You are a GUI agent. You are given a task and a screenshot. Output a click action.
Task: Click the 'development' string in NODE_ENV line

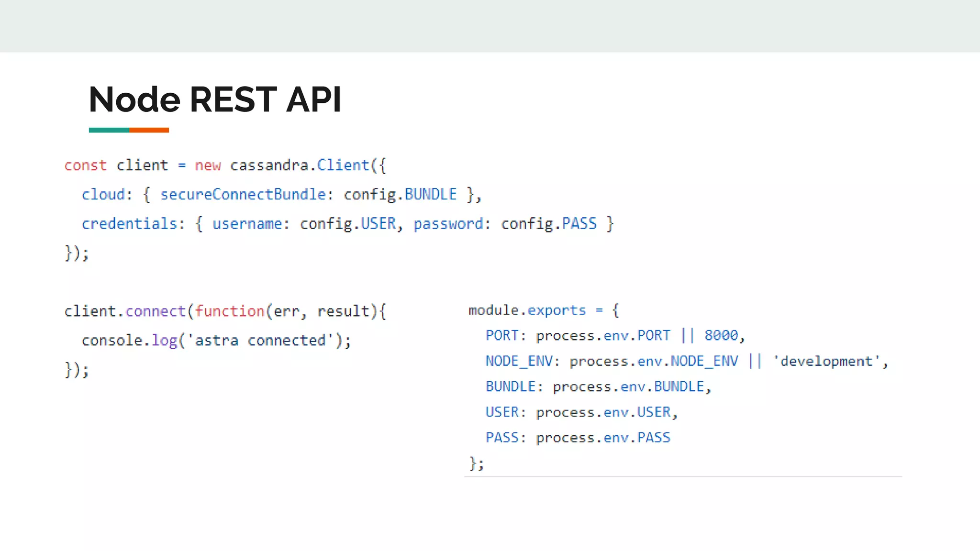[826, 361]
